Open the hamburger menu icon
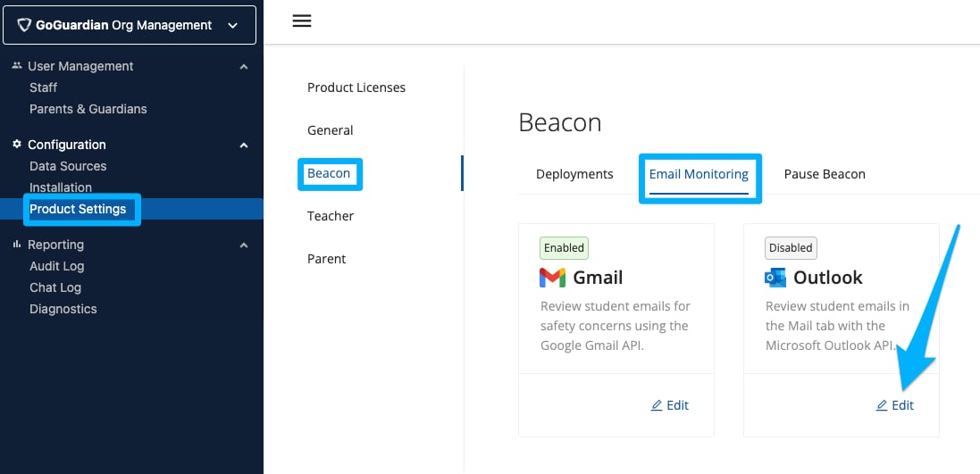The width and height of the screenshot is (980, 474). click(302, 21)
